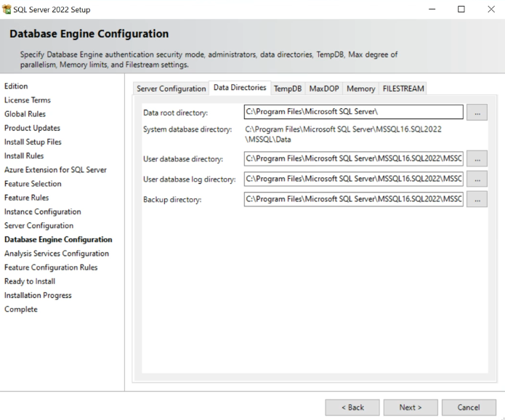Switch to the Server Configuration tab

pos(171,89)
